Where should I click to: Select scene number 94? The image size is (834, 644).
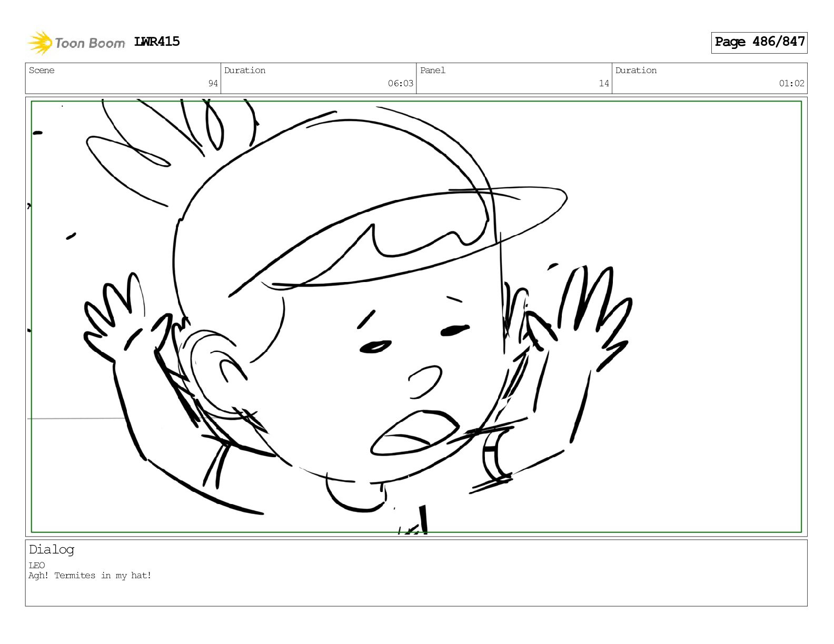click(213, 83)
